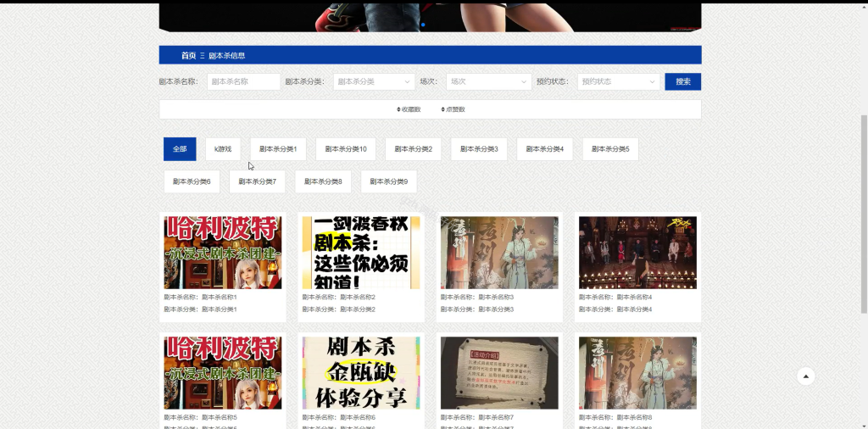Click the carousel indicator dot on banner
868x429 pixels.
point(424,25)
